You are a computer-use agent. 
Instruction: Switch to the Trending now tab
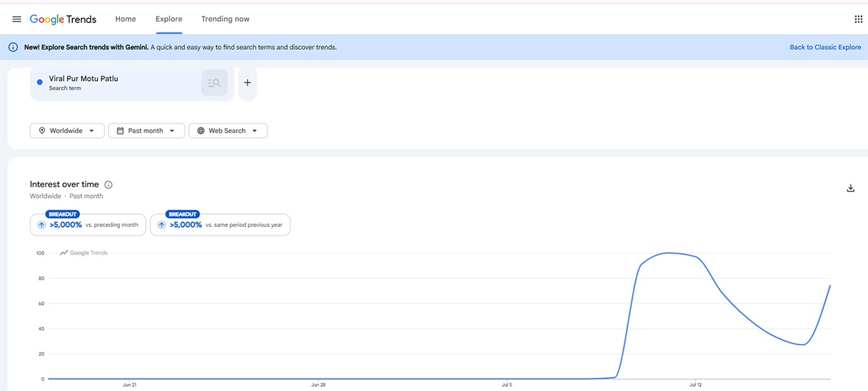(226, 19)
